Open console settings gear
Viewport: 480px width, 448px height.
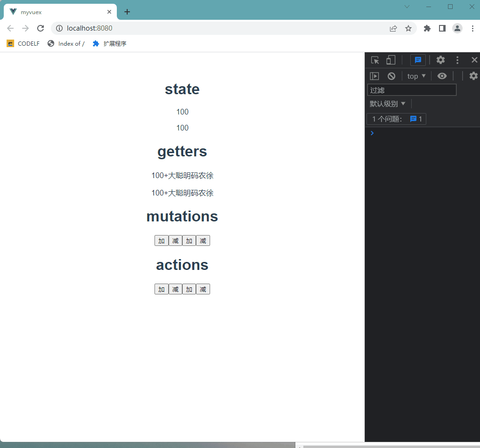coord(473,76)
